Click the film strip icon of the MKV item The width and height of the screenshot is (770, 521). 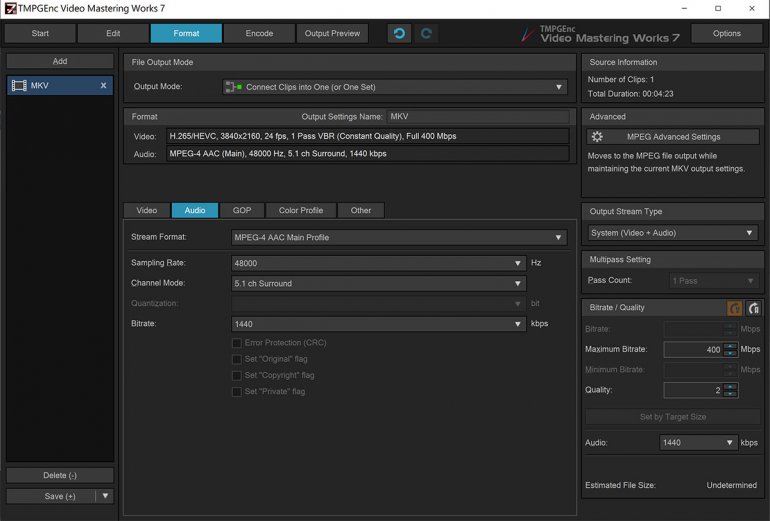(19, 86)
